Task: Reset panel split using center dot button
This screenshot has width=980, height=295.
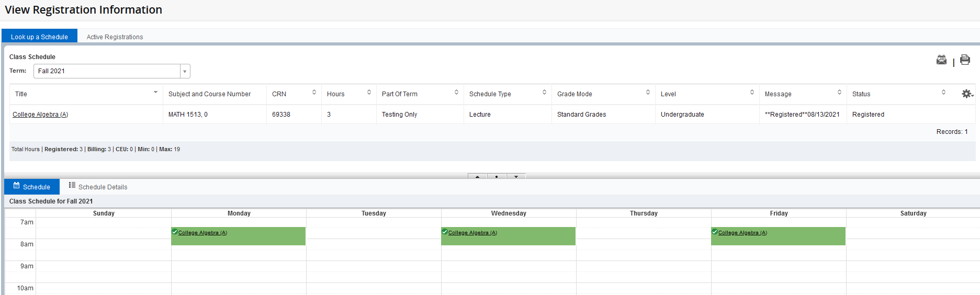Action: pyautogui.click(x=497, y=177)
